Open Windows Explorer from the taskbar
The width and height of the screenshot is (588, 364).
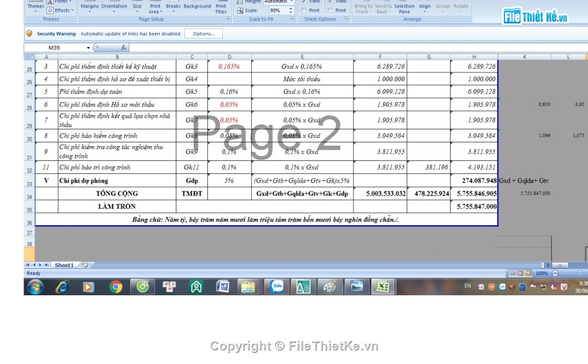click(248, 287)
